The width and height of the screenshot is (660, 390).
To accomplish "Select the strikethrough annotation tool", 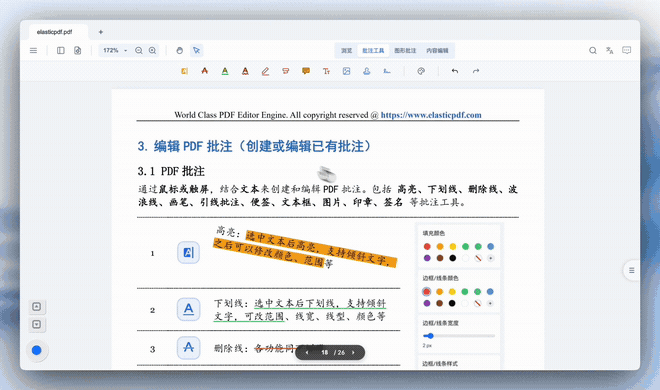I will pos(205,71).
